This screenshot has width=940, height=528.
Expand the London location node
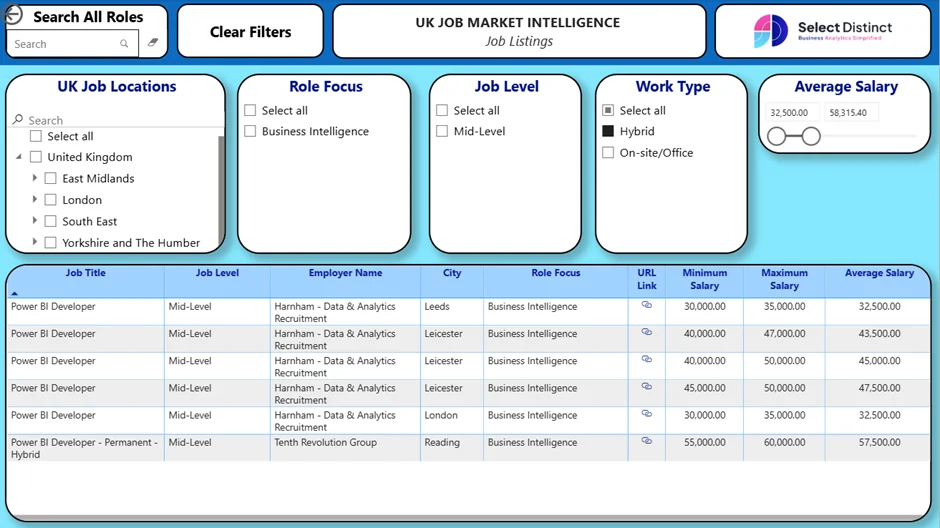(34, 200)
